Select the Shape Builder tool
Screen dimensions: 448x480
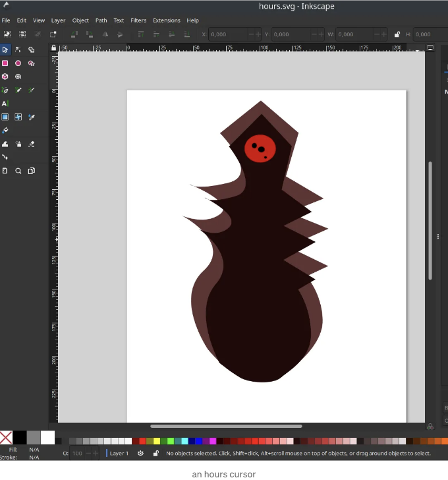point(31,49)
